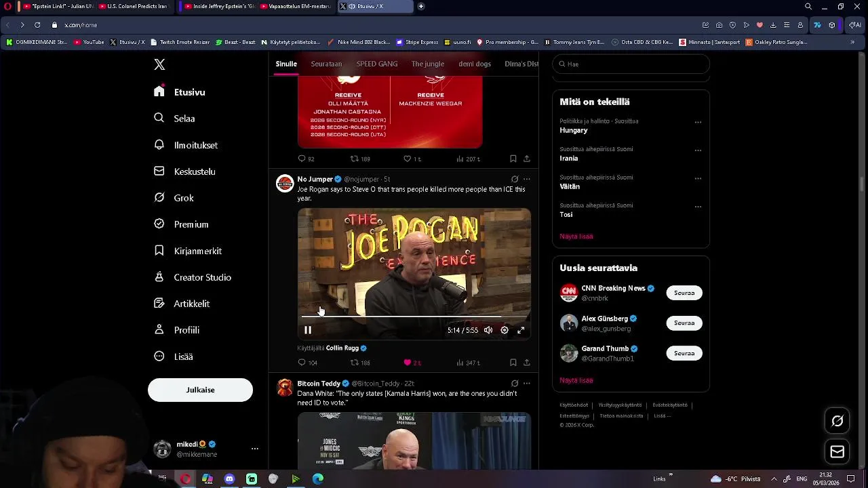Show hidden tray icons chevron

coord(774,479)
